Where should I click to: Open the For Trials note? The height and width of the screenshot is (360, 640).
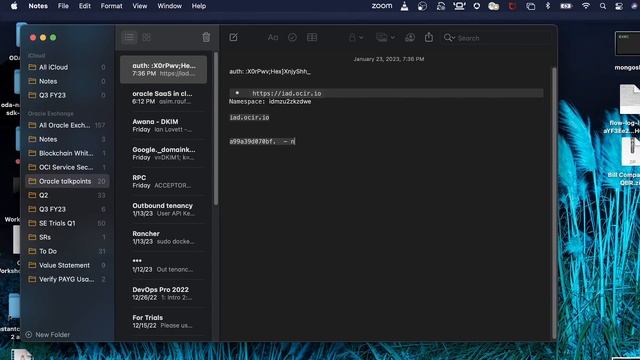(164, 322)
